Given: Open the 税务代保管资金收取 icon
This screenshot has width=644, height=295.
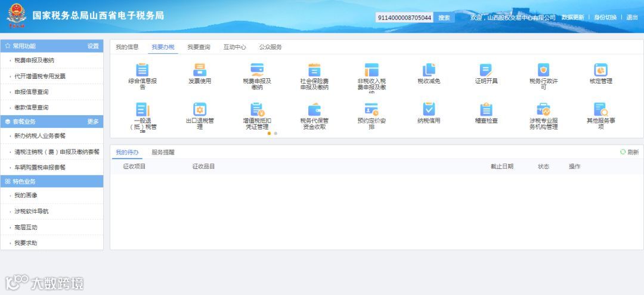Looking at the screenshot, I should click(x=314, y=109).
